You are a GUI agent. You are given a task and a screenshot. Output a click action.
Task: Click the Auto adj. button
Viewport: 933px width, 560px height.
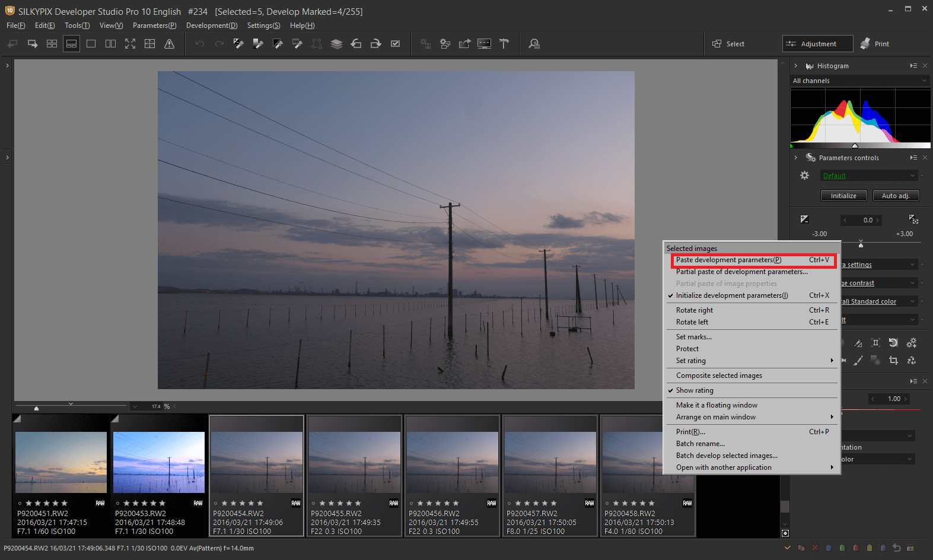coord(895,196)
